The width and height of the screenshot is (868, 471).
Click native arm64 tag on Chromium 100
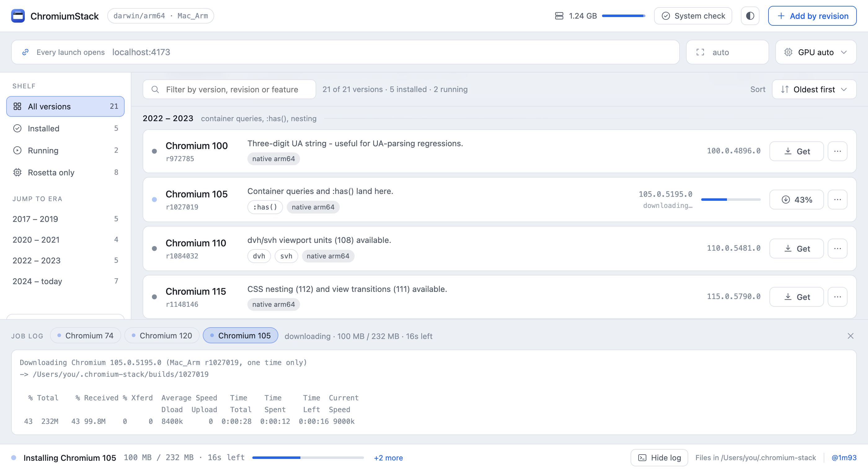click(x=273, y=159)
